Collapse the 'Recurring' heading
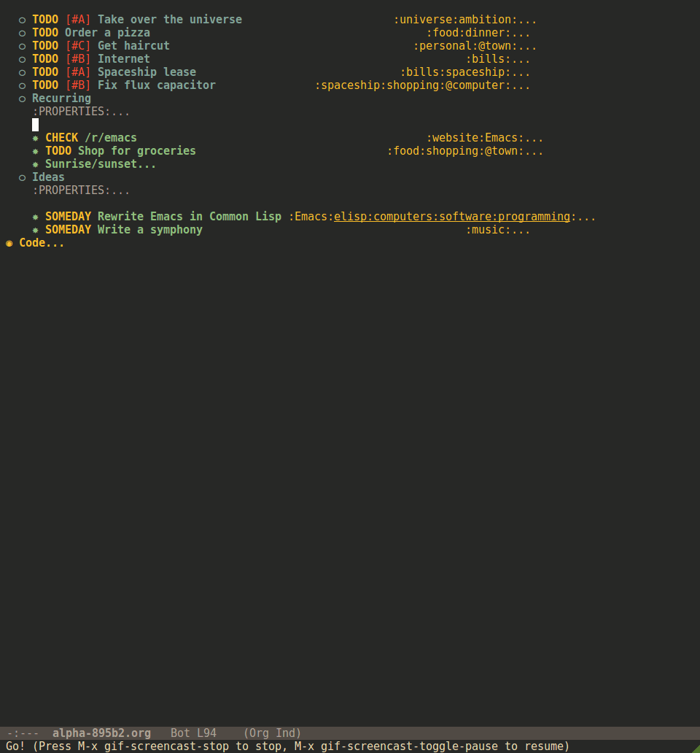This screenshot has width=700, height=753. [x=61, y=99]
